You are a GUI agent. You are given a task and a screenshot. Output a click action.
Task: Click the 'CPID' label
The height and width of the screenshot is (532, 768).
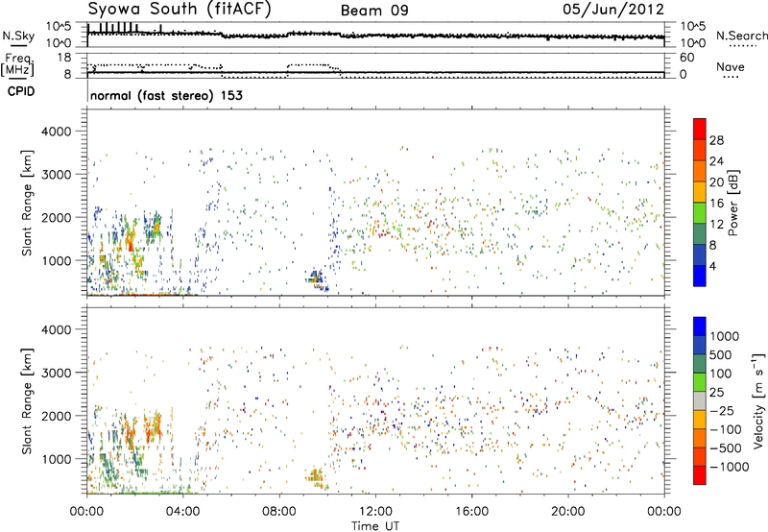coord(21,91)
